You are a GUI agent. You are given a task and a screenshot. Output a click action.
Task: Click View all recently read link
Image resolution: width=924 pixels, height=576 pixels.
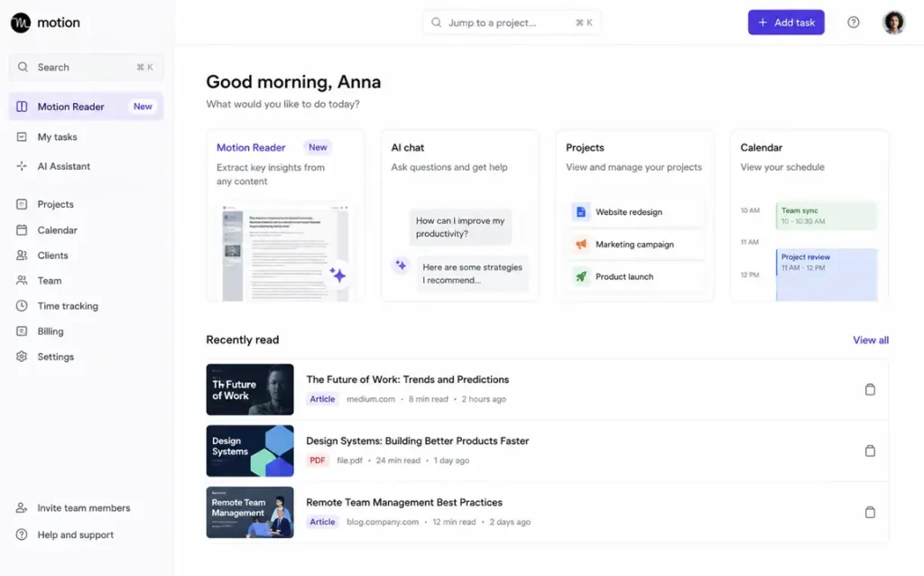coord(871,340)
